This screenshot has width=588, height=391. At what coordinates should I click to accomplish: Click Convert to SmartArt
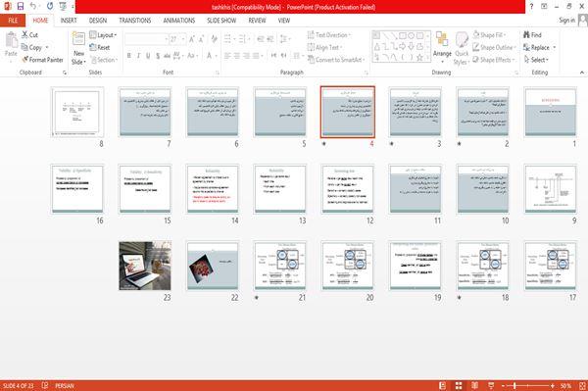tap(335, 60)
